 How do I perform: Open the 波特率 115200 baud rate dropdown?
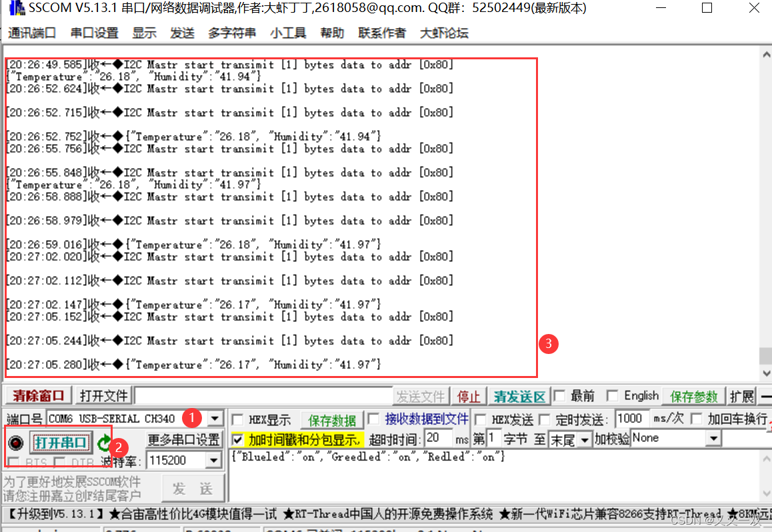click(x=215, y=460)
